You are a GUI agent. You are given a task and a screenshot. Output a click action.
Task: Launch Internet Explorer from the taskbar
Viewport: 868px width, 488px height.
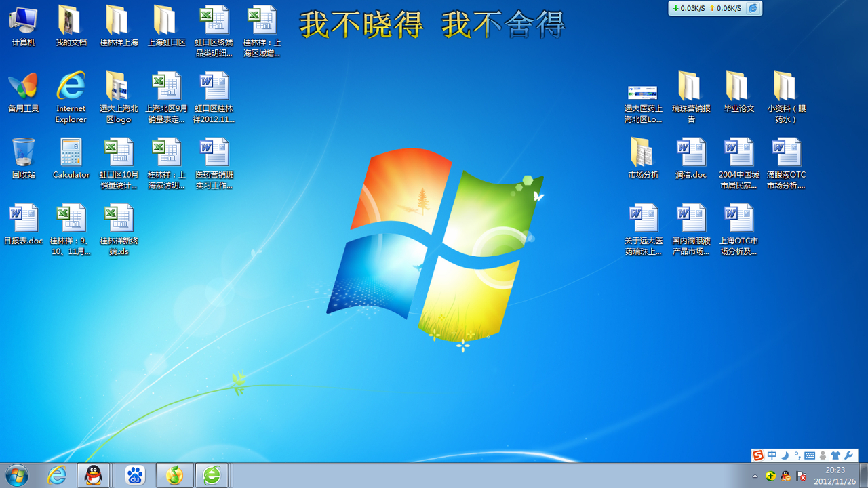tap(57, 476)
